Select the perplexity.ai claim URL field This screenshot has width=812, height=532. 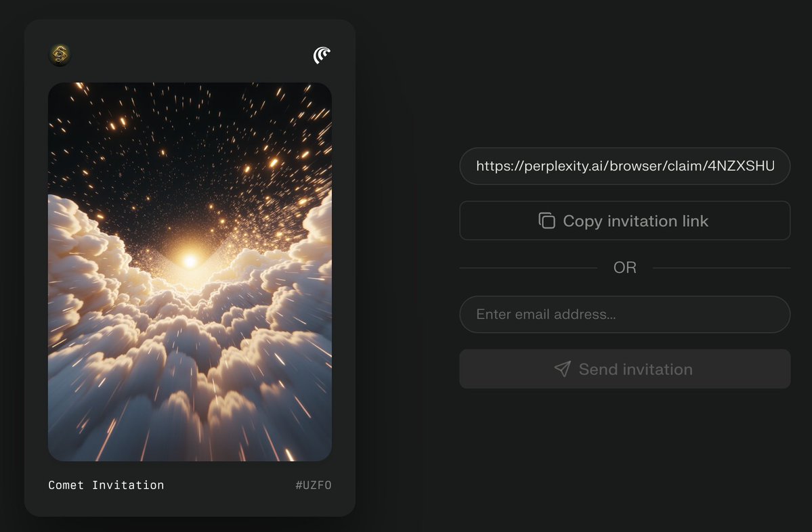pyautogui.click(x=624, y=166)
